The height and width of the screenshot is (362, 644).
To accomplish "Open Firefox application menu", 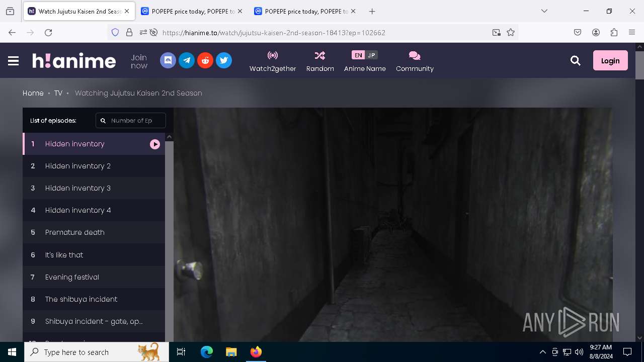I will click(632, 32).
